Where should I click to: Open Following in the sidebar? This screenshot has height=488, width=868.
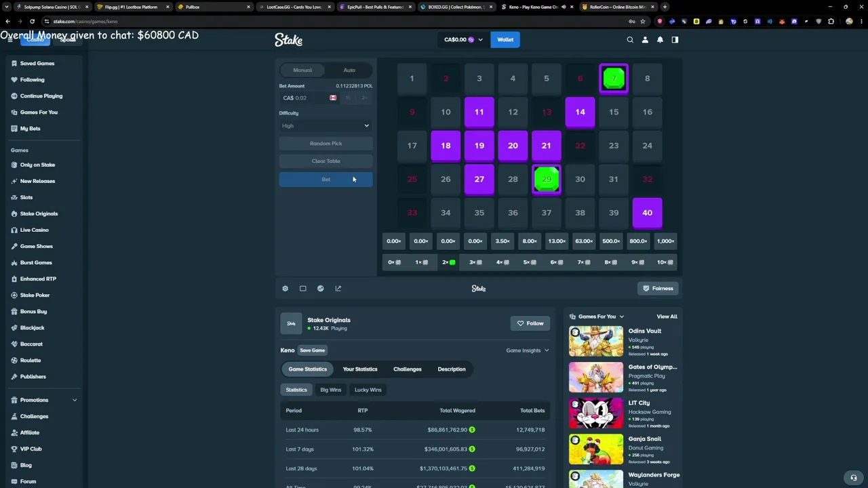click(x=32, y=80)
